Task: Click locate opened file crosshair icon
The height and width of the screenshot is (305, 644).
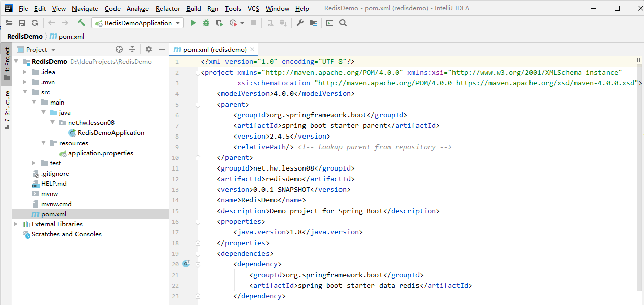Action: (119, 49)
